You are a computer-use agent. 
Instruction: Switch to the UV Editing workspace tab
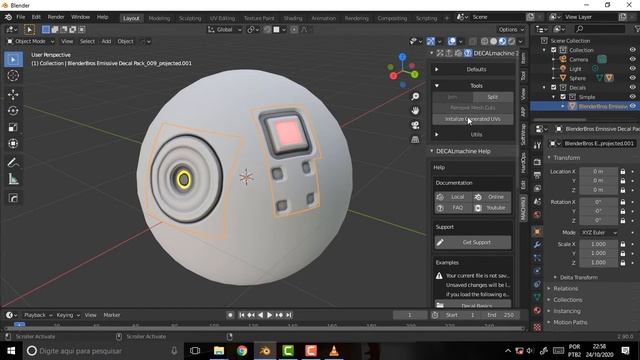222,18
